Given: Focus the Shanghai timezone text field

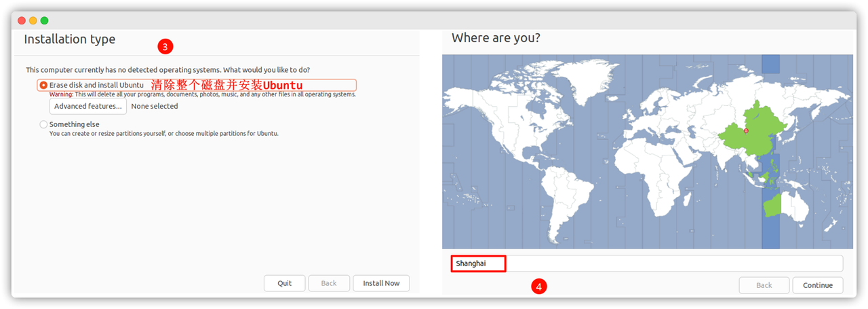Looking at the screenshot, I should coord(646,263).
